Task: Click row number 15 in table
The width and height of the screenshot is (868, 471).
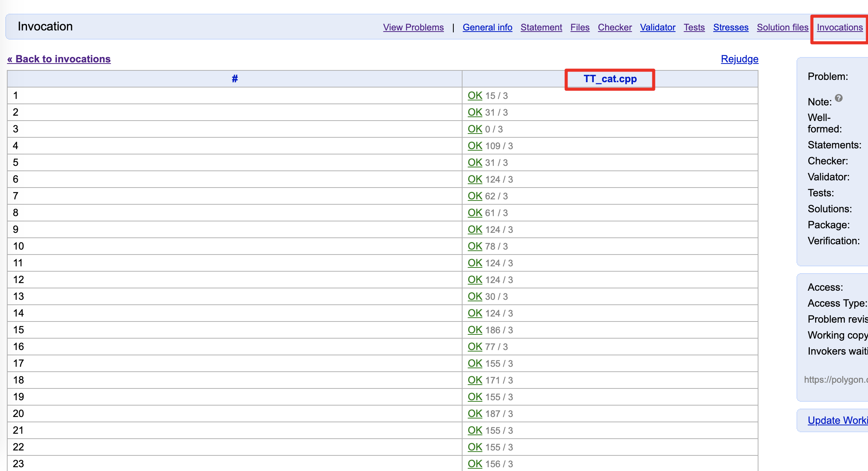Action: 18,330
